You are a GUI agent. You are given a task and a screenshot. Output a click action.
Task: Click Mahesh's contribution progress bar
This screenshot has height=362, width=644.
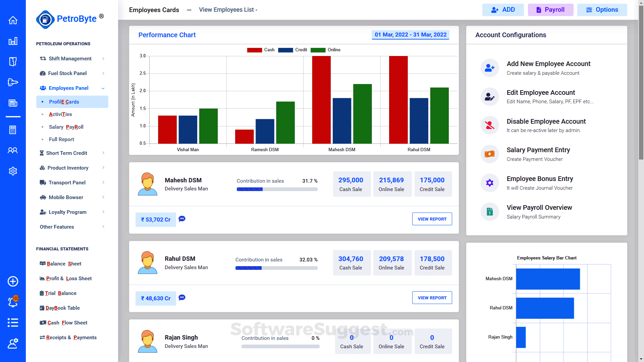coord(277,189)
